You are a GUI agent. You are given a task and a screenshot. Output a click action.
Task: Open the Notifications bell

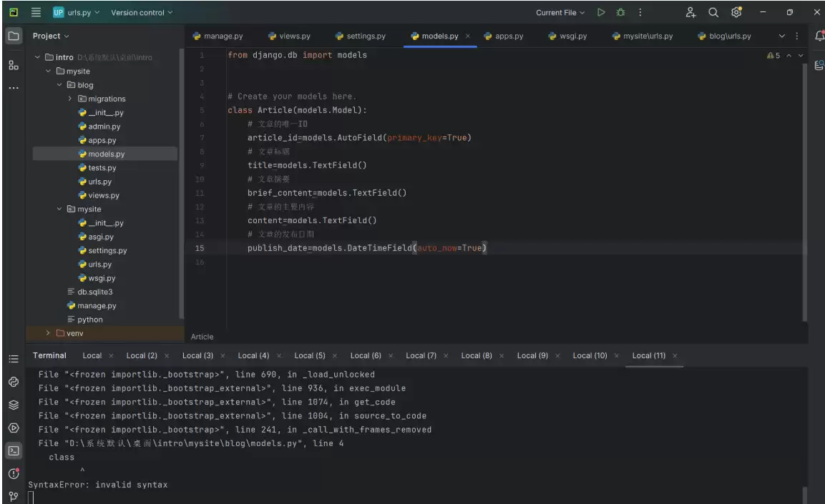(819, 36)
